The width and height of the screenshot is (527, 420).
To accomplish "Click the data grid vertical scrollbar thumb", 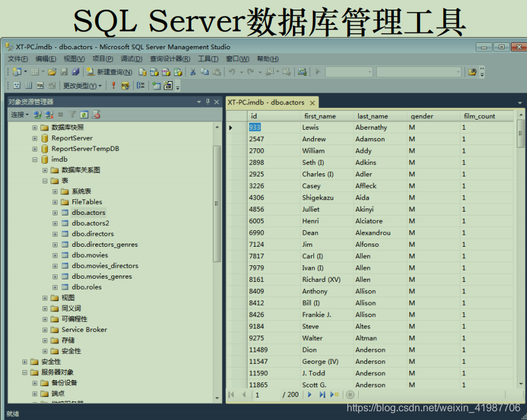I will point(520,134).
